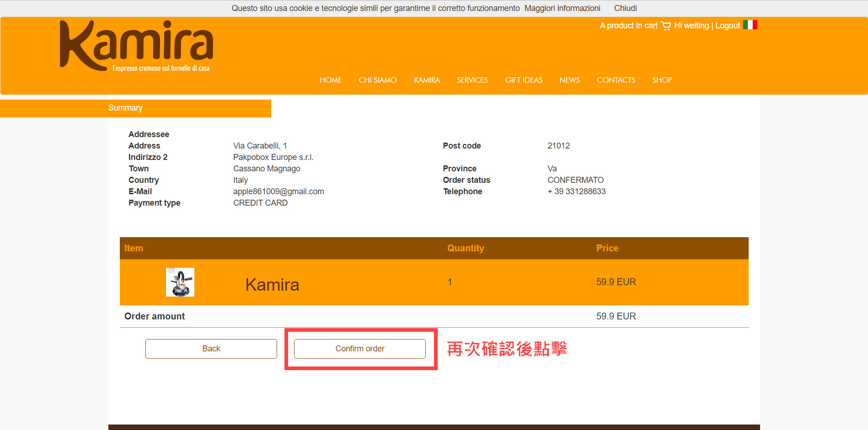Image resolution: width=868 pixels, height=430 pixels.
Task: Dismiss cookie banner with Chiudi
Action: pyautogui.click(x=625, y=8)
